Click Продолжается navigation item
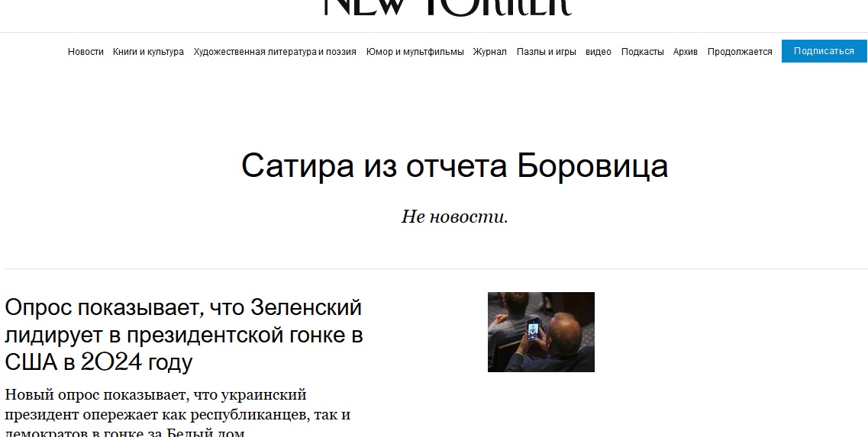Image resolution: width=868 pixels, height=437 pixels. point(740,51)
